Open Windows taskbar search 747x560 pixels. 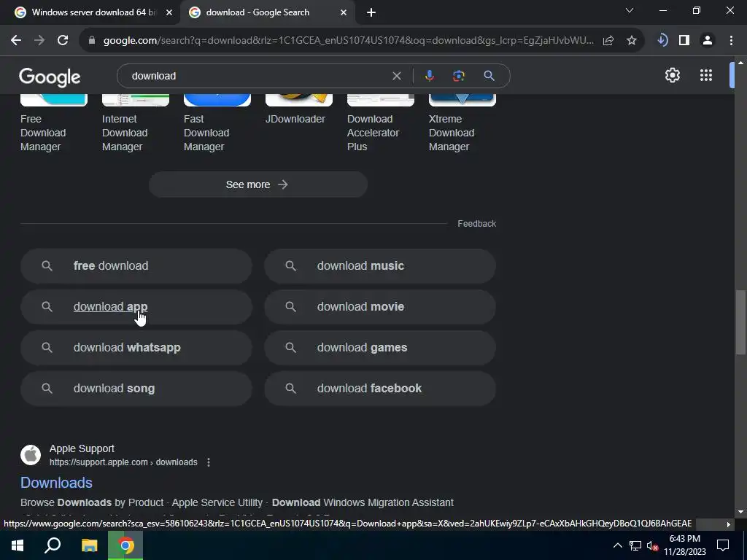[53, 545]
